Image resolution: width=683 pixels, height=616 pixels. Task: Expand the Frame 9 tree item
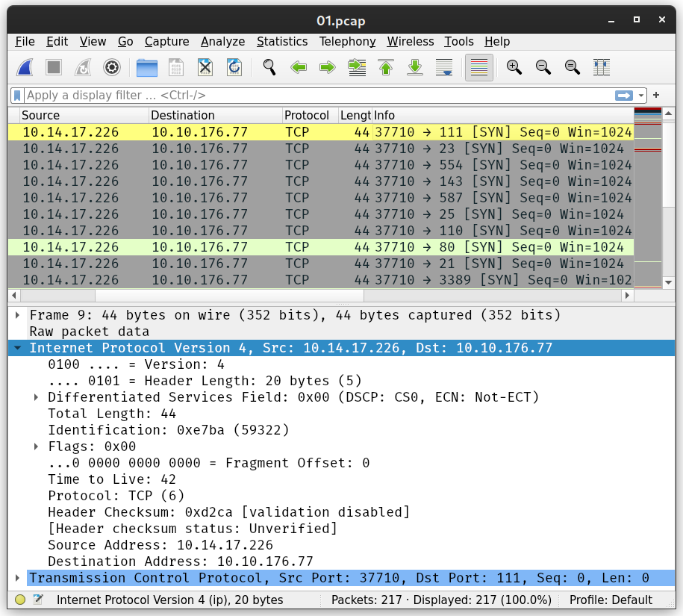click(18, 315)
